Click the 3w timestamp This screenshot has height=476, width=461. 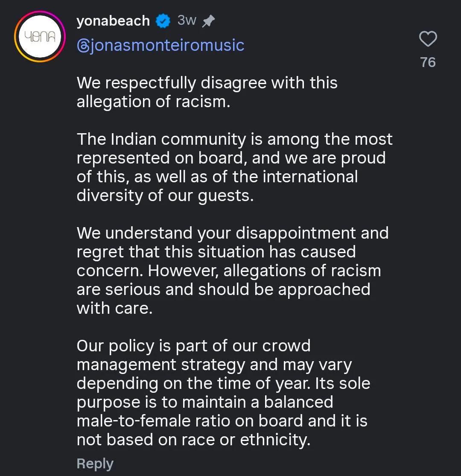tap(187, 20)
